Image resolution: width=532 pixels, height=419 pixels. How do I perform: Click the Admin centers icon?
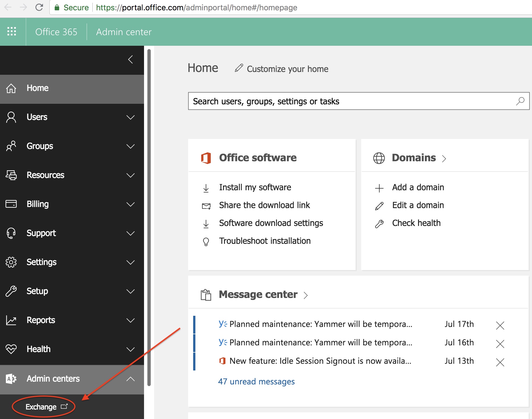coord(11,379)
